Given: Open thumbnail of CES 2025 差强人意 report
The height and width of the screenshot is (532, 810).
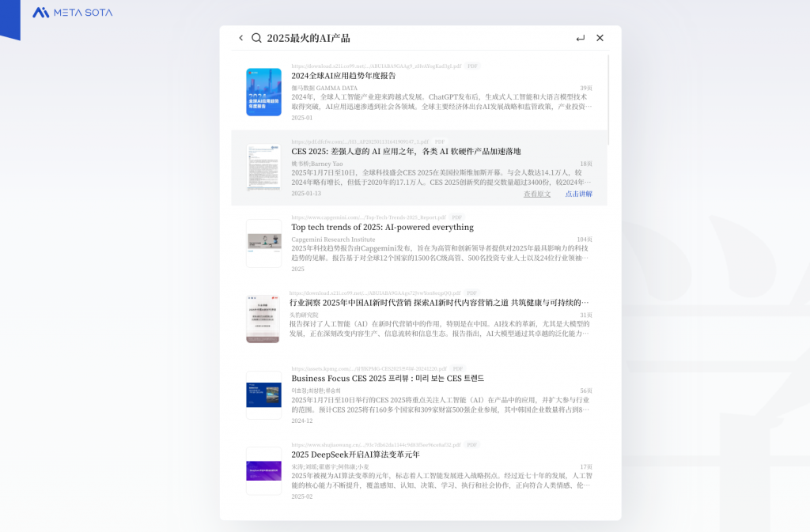Looking at the screenshot, I should click(x=264, y=168).
